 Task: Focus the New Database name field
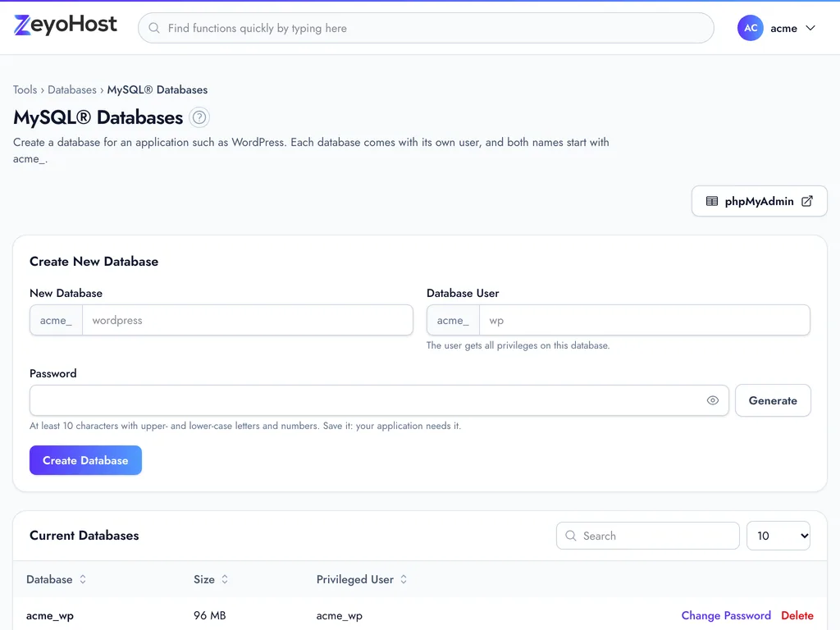[x=248, y=321]
